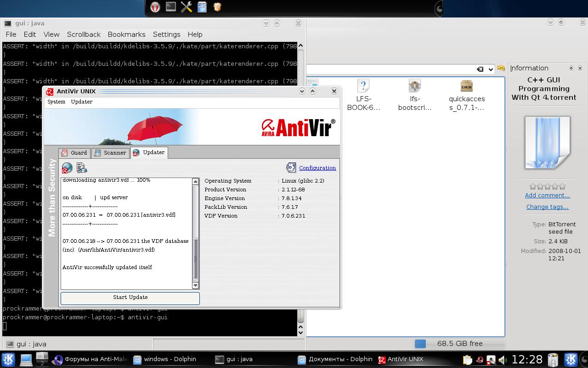The height and width of the screenshot is (368, 588).
Task: Open the Klipper clipboard tray icon
Action: (468, 360)
